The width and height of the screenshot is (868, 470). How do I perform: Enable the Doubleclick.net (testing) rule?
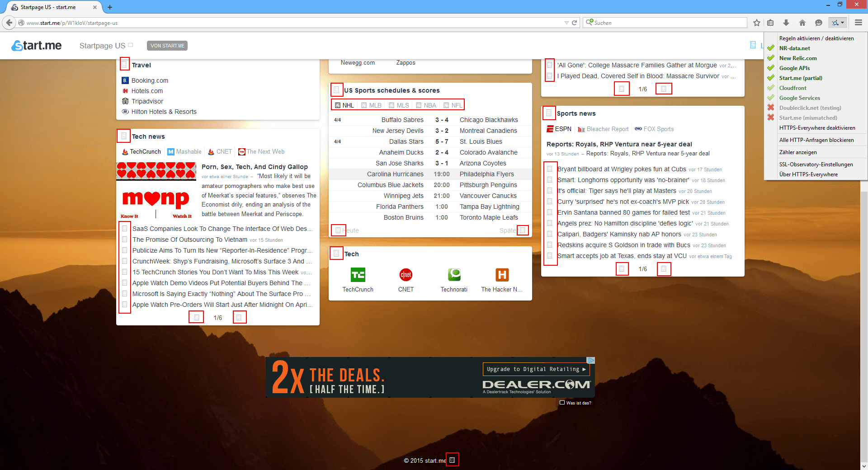pyautogui.click(x=810, y=108)
